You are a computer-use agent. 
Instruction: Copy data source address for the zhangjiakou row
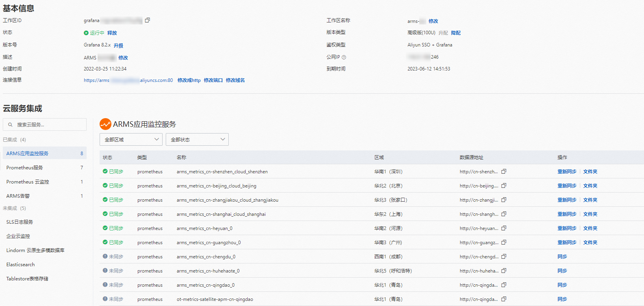[x=504, y=200]
